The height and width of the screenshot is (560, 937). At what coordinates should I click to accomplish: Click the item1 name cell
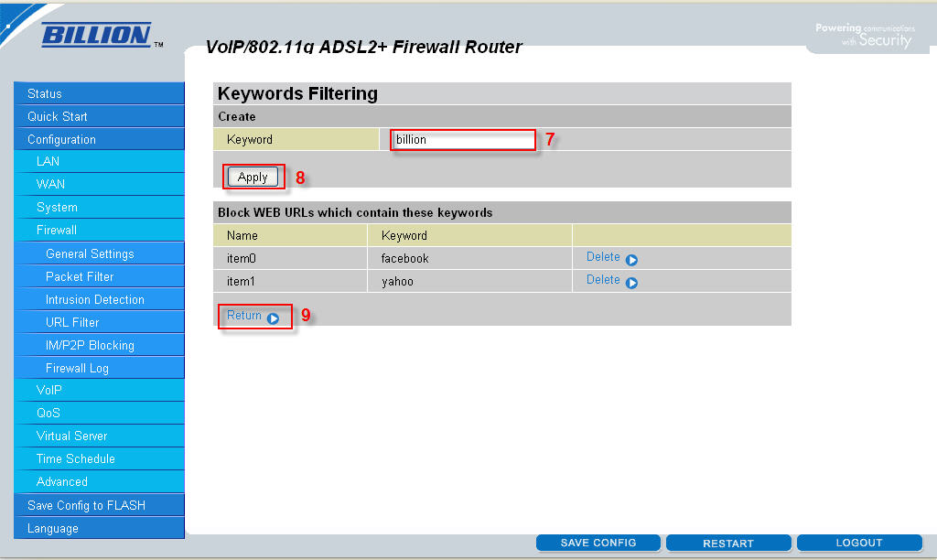point(290,281)
